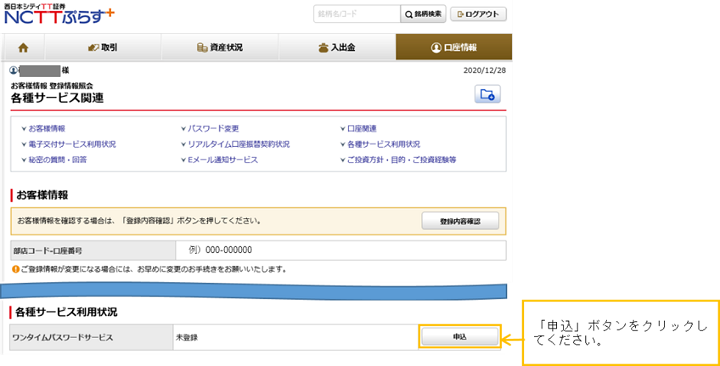Viewport: 720px width, 366px height.
Task: Click the user icon beside customer name
Action: [13, 70]
